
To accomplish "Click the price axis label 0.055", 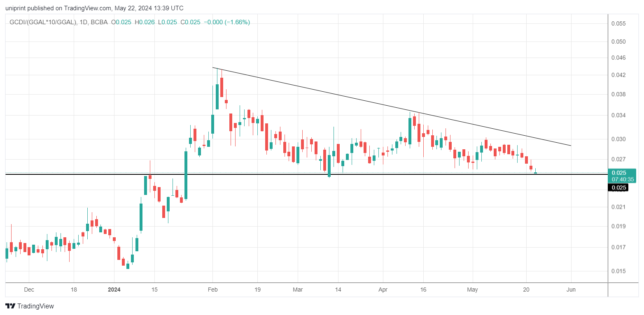I will (618, 23).
